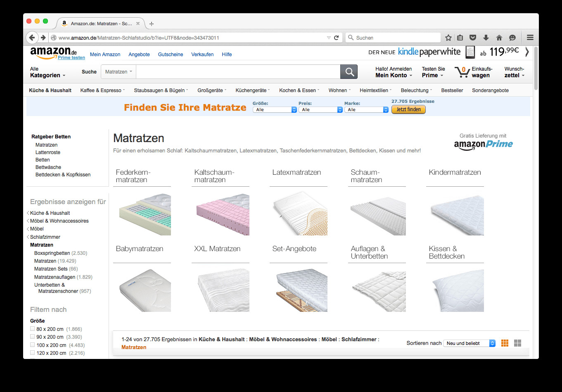562x392 pixels.
Task: Reload the page with the refresh icon
Action: (x=337, y=38)
